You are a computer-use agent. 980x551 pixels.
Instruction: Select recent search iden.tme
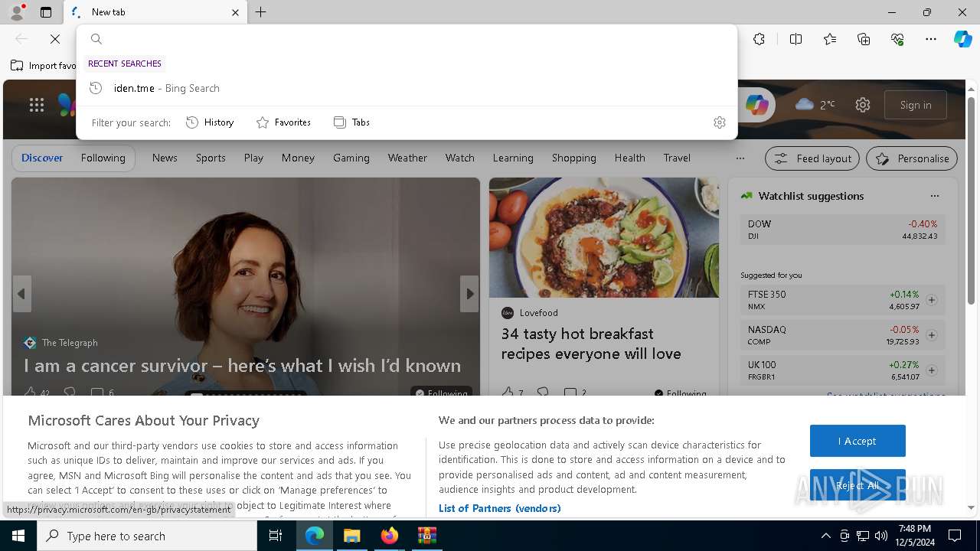pyautogui.click(x=407, y=88)
